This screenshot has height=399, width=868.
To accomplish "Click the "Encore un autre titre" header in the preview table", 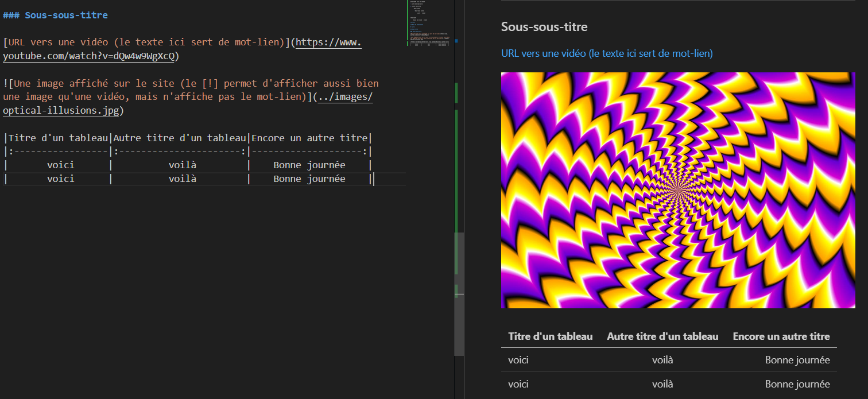I will 781,336.
